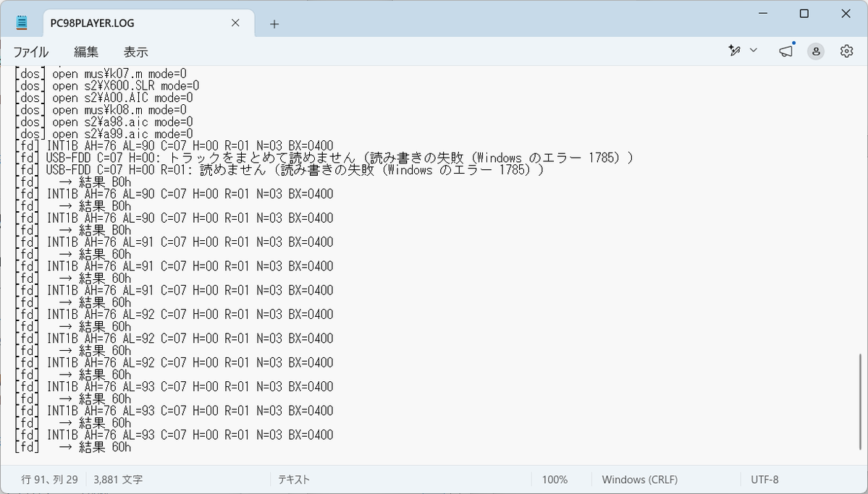Click the Windows (CRLF) line ending entry

point(639,480)
